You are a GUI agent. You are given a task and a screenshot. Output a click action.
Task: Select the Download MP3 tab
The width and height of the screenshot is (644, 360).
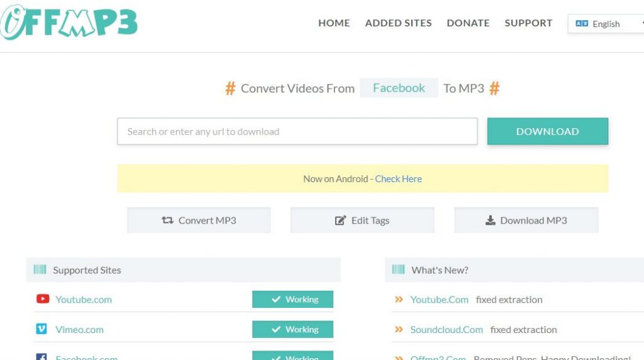pos(526,221)
